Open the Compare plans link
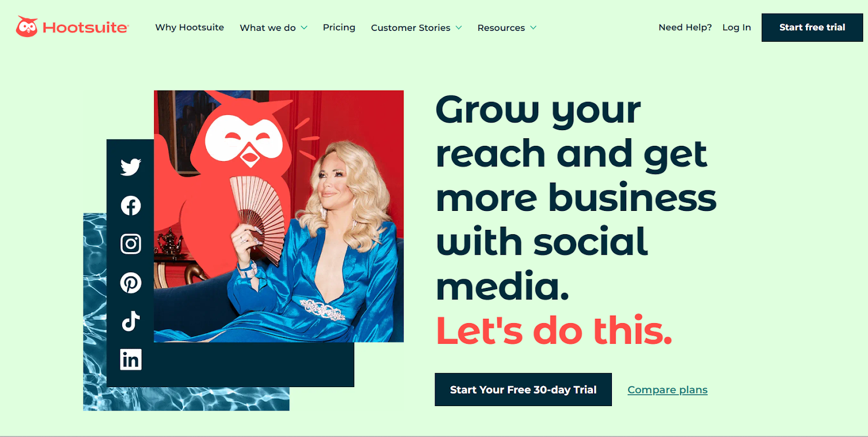The width and height of the screenshot is (868, 437). (x=667, y=390)
